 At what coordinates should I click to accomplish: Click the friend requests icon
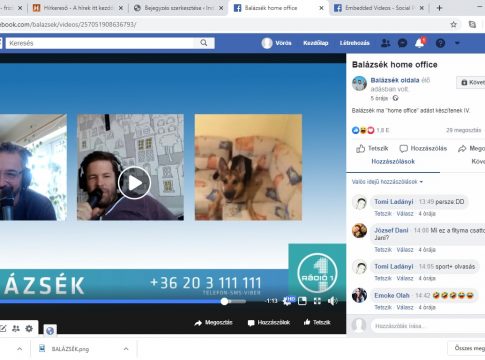(385, 43)
